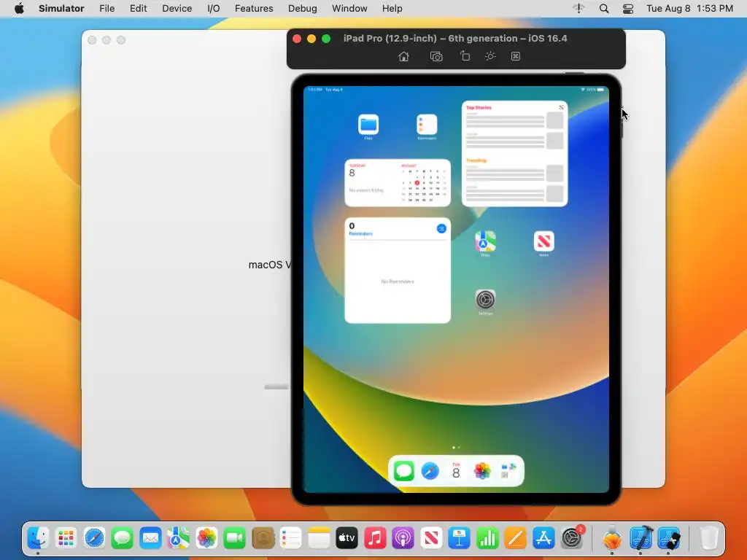Open the I/O menu
Viewport: 747px width, 560px height.
coord(214,9)
